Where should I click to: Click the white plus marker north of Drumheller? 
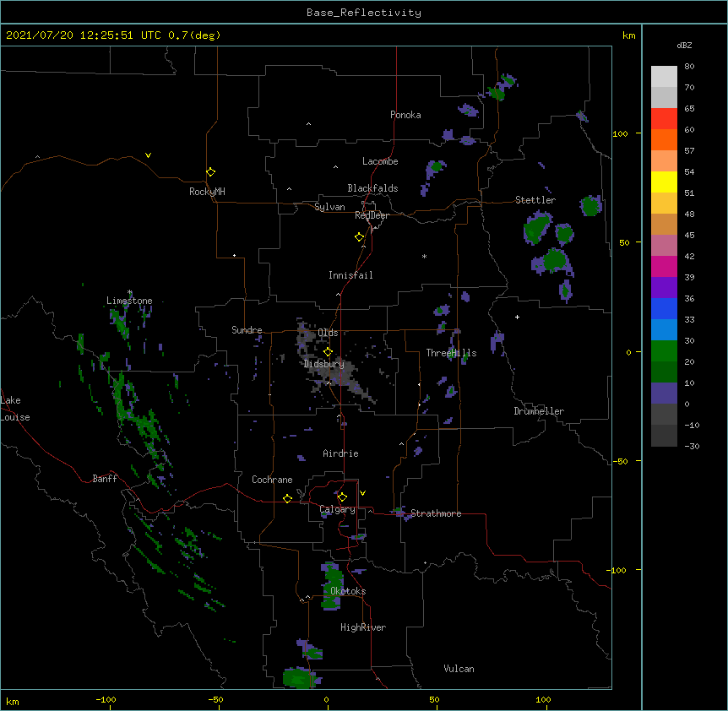[517, 317]
